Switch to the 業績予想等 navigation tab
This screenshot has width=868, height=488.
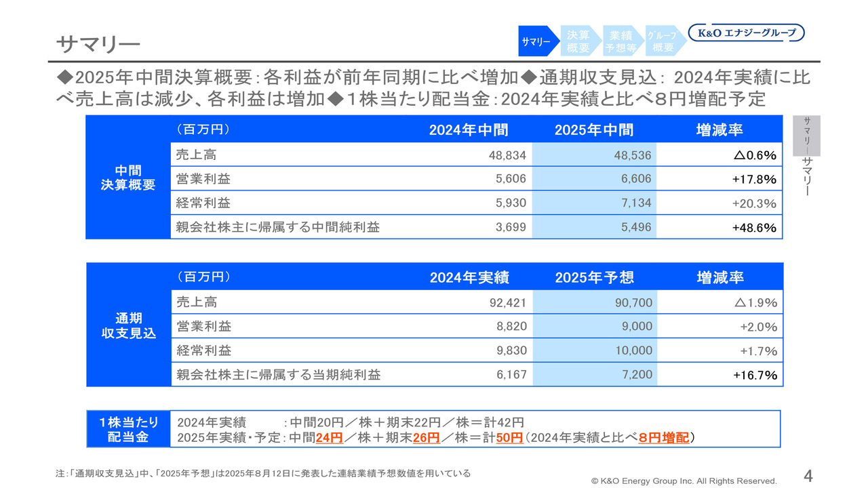tap(621, 41)
